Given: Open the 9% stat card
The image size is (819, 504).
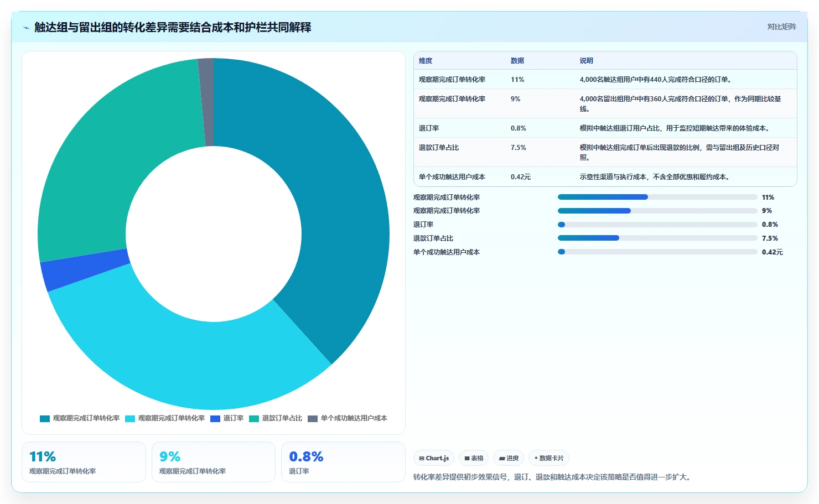Looking at the screenshot, I should coord(214,462).
